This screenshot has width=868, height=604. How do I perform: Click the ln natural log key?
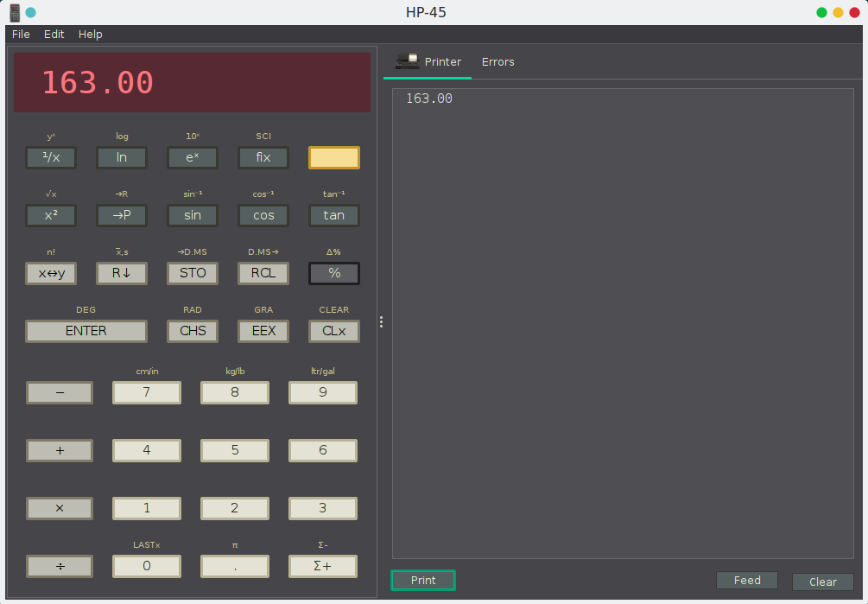coord(122,158)
